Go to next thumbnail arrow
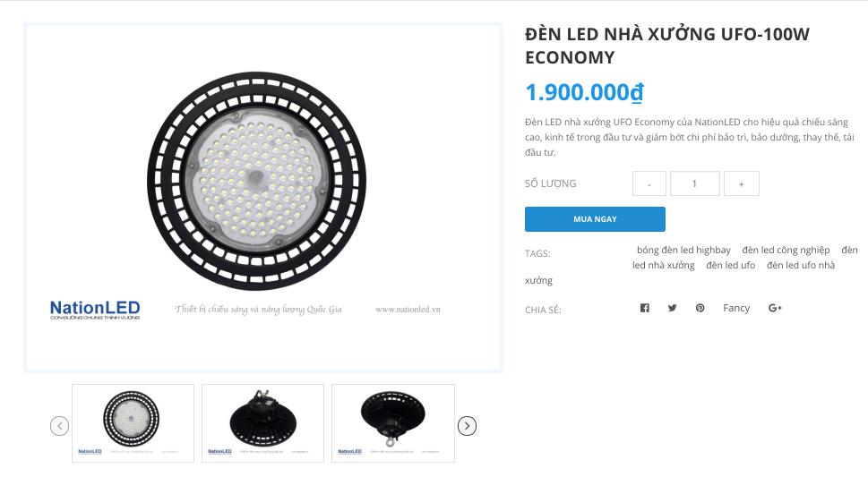 tap(467, 426)
